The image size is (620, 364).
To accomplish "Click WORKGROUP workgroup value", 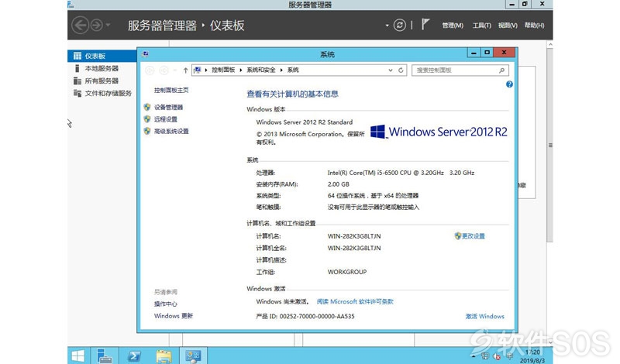I will [x=346, y=272].
